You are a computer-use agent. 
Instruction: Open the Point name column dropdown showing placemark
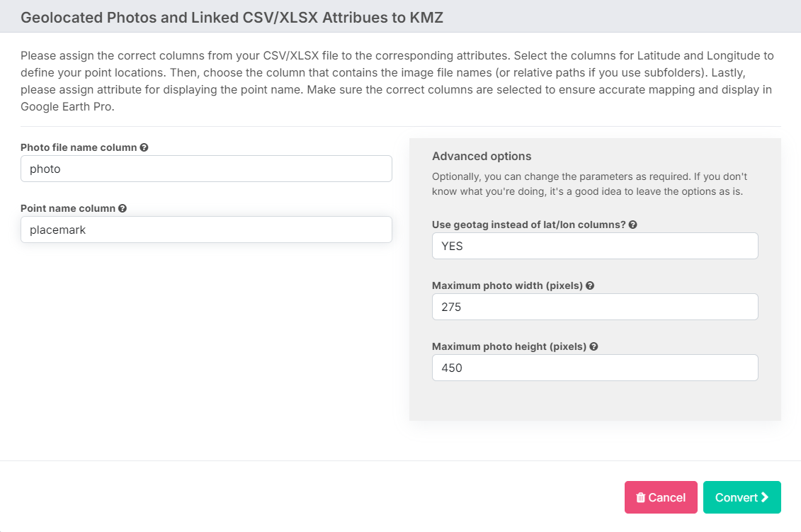(206, 230)
